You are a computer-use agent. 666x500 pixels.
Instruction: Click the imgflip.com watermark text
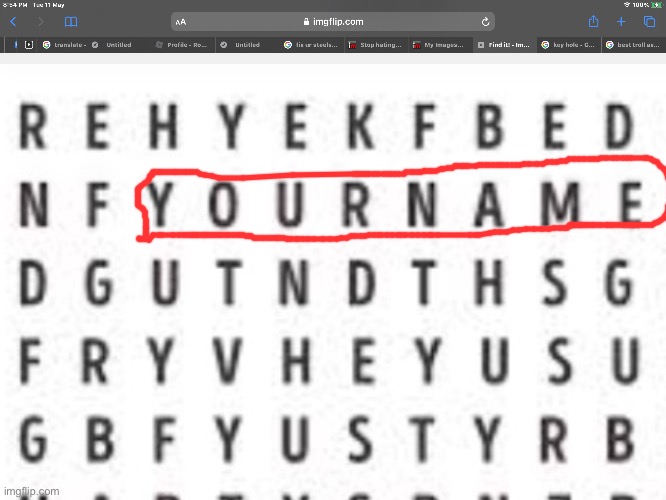tap(31, 491)
